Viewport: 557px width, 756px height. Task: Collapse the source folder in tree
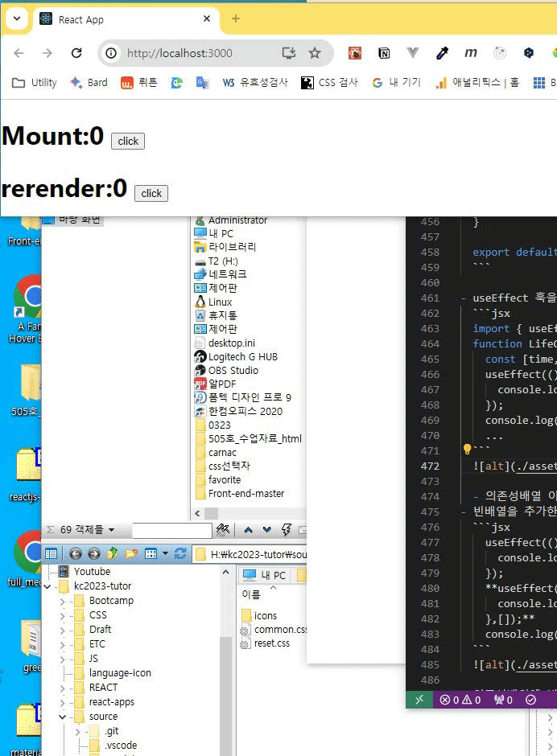click(x=62, y=717)
